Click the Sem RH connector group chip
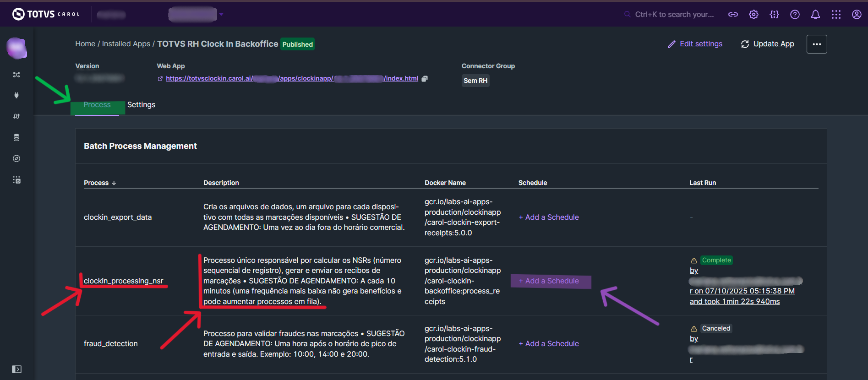Image resolution: width=868 pixels, height=380 pixels. click(x=475, y=81)
